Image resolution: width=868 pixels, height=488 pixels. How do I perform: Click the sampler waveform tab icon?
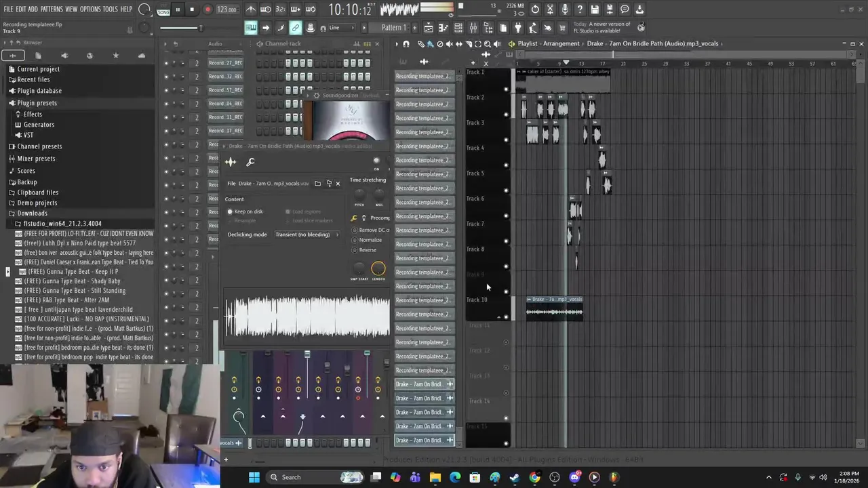(231, 162)
